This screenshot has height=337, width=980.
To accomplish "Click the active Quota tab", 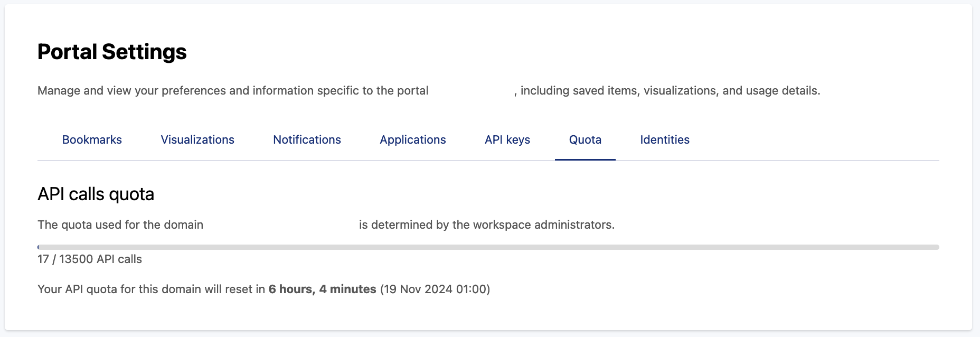I will 585,140.
